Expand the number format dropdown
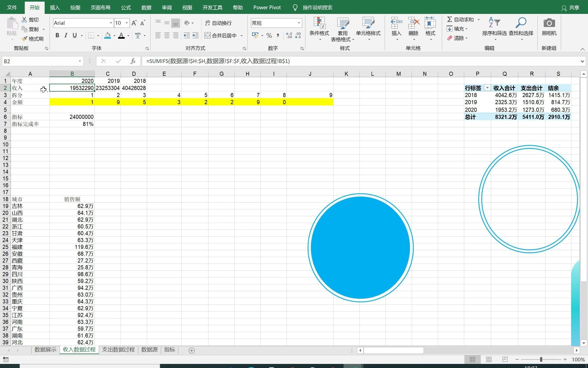Image resolution: width=588 pixels, height=368 pixels. pos(299,23)
